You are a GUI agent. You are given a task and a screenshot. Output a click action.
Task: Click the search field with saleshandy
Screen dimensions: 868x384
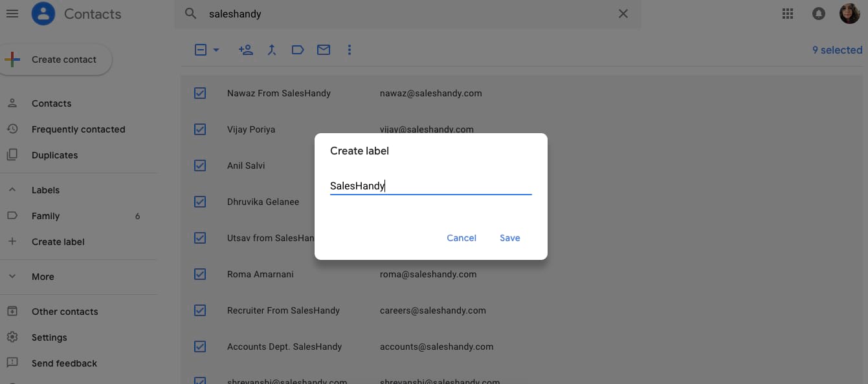pyautogui.click(x=408, y=14)
